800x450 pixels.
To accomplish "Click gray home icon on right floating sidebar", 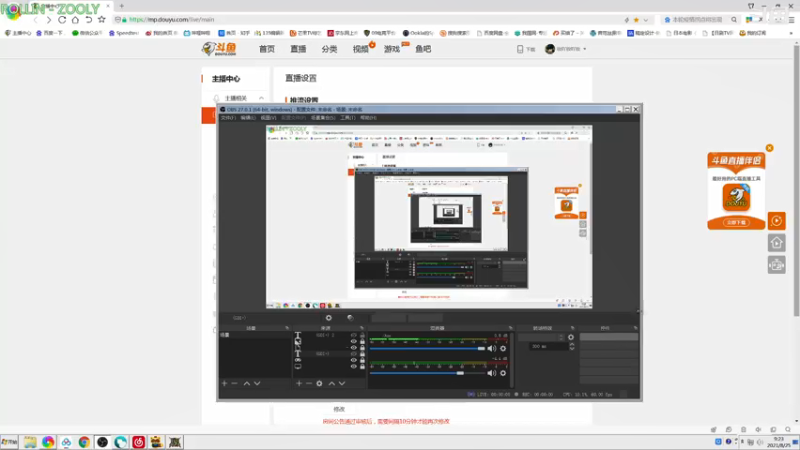I will click(777, 243).
